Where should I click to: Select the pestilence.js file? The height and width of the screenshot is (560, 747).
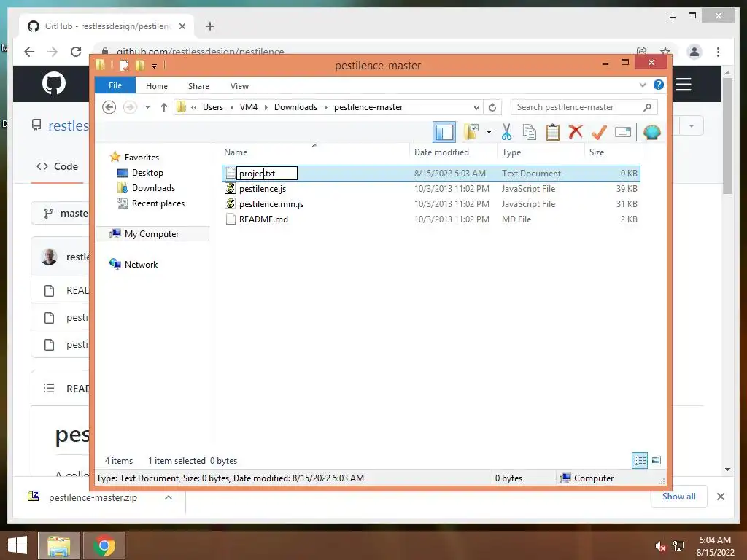click(x=263, y=189)
